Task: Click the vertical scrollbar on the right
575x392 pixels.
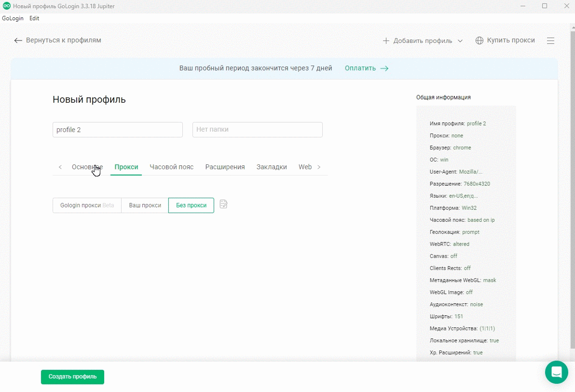Action: coord(572,193)
